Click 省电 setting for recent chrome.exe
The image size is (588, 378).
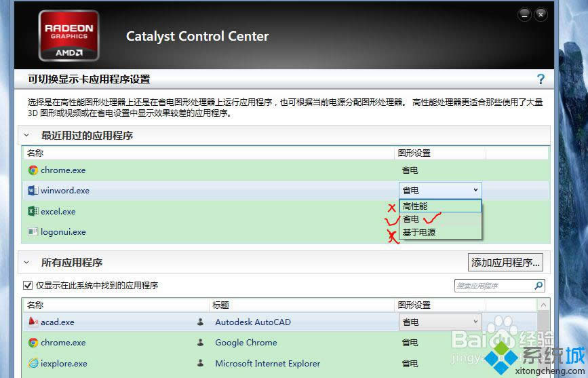coord(410,170)
